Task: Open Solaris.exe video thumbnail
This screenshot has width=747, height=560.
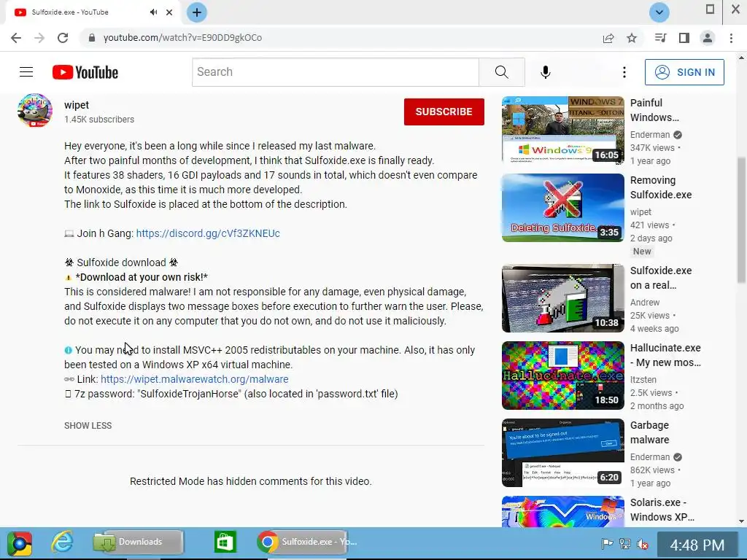Action: point(562,511)
